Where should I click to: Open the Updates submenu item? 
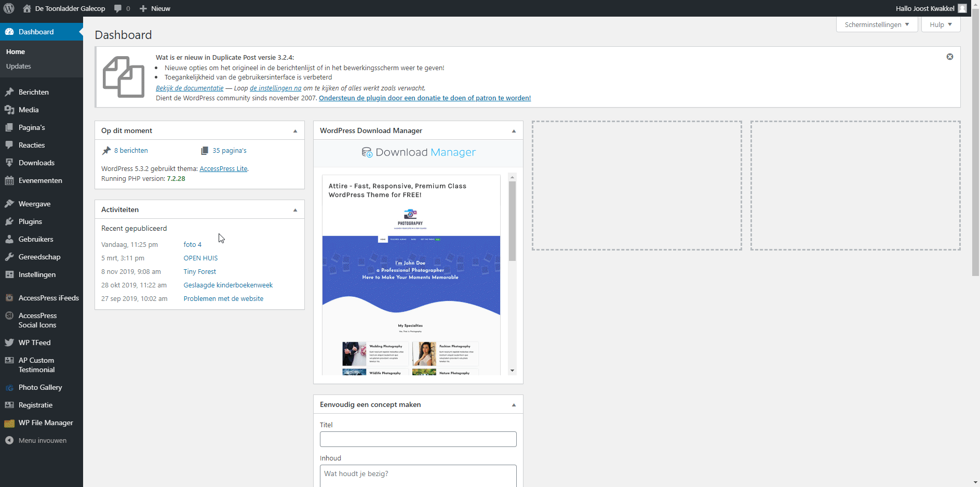point(19,66)
